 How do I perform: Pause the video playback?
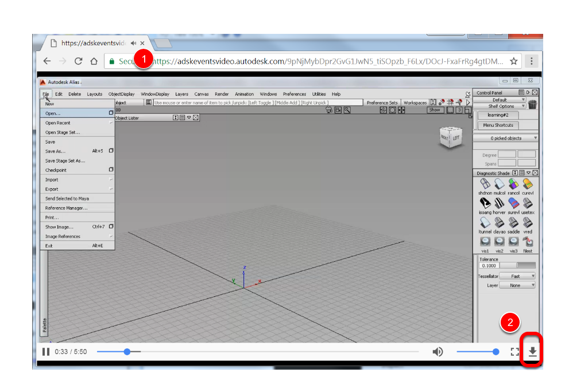[46, 352]
